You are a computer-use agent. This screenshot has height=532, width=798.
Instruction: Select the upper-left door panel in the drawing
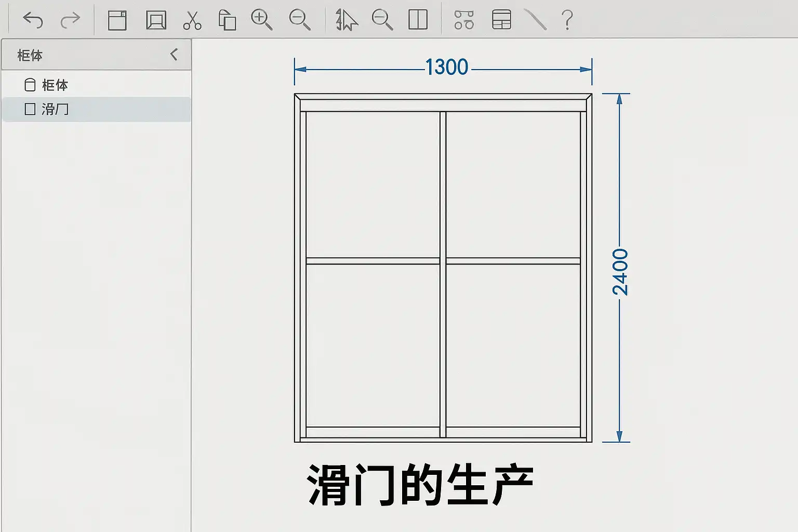pyautogui.click(x=373, y=184)
